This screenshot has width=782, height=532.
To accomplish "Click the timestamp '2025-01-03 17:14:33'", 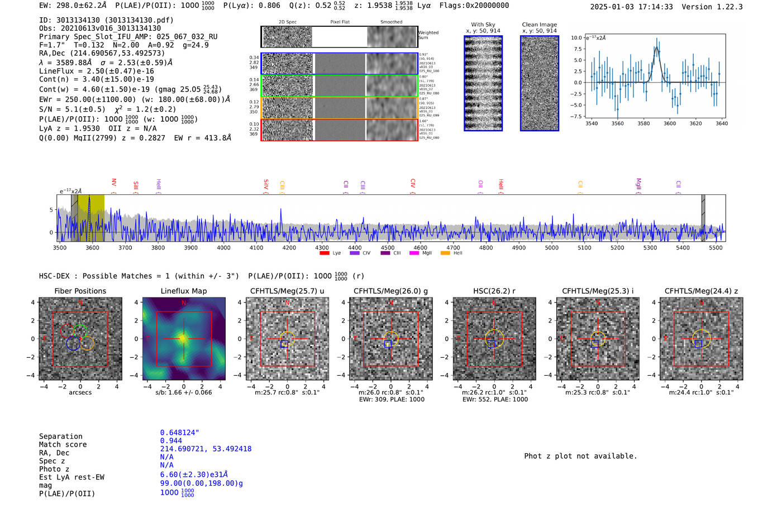I will point(632,7).
